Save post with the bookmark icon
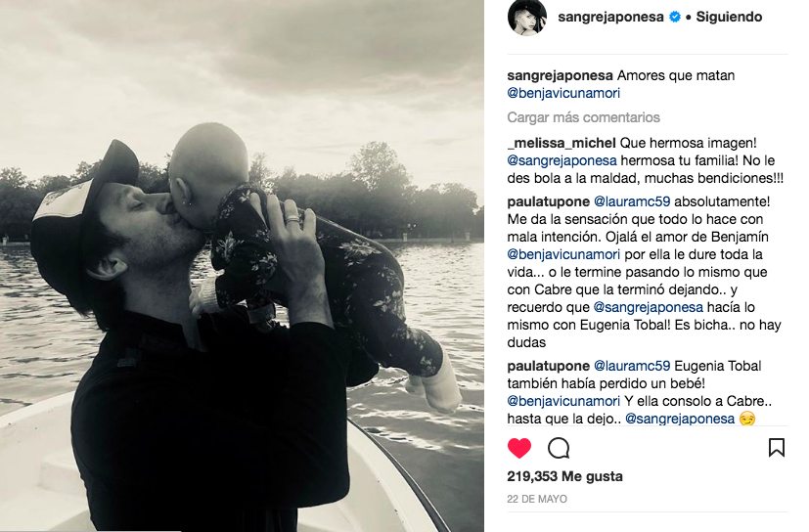Image resolution: width=809 pixels, height=532 pixels. [777, 447]
